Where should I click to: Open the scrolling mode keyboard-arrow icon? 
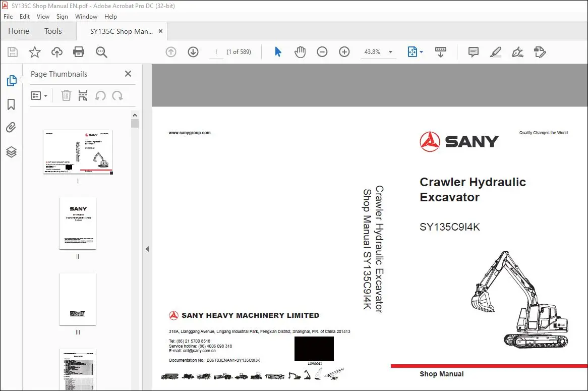point(440,52)
